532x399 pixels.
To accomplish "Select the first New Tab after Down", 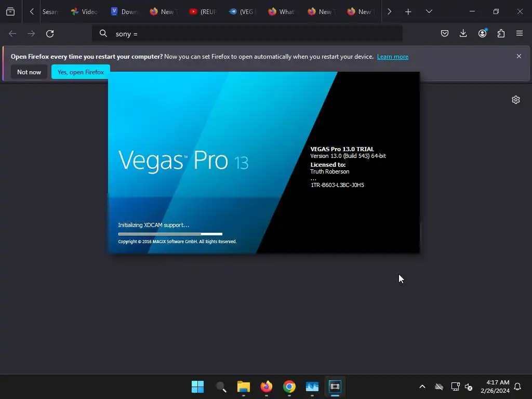I will 163,11.
